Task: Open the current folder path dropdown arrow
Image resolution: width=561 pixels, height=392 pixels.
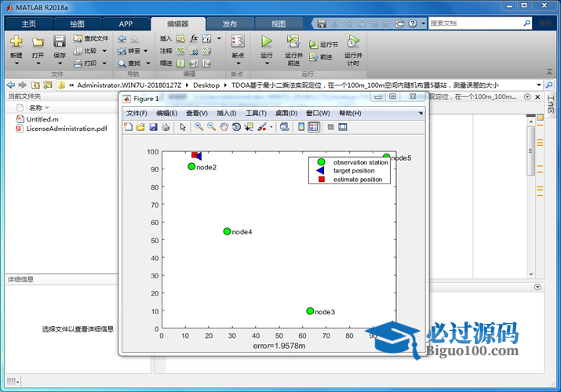Action: tap(539, 85)
